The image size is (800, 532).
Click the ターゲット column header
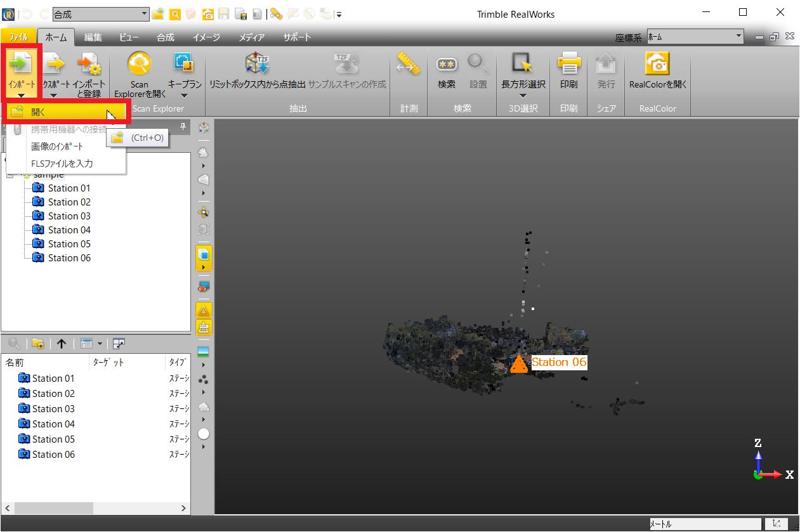(128, 363)
